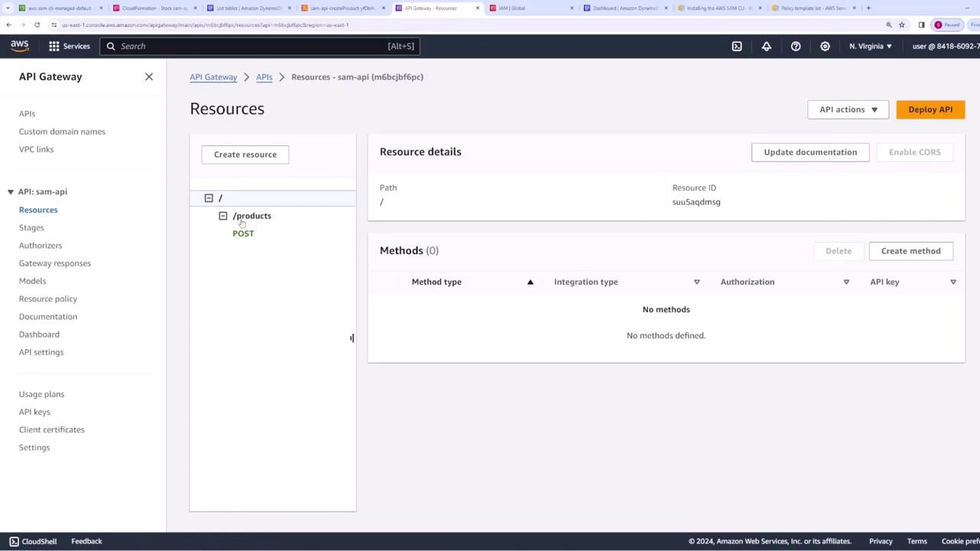Open Resource policy in the side navigation
Viewport: 980px width, 551px height.
coord(48,298)
